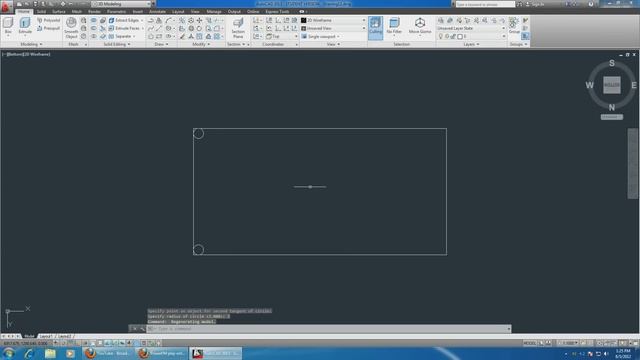640x360 pixels.
Task: Switch to the Home ribbon tab
Action: 24,11
